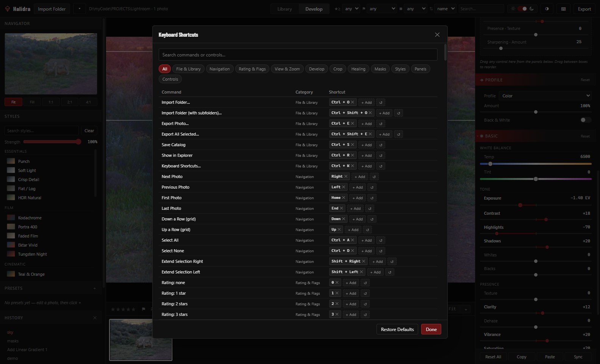
Task: Reset Export All Selected shortcut
Action: pos(398,134)
